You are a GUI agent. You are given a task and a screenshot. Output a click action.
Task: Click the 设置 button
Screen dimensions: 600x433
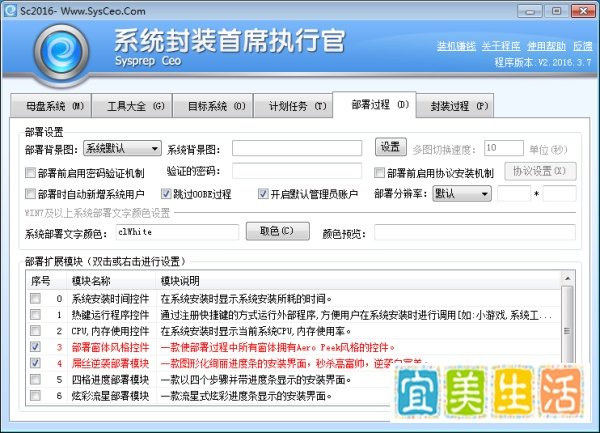click(x=390, y=147)
